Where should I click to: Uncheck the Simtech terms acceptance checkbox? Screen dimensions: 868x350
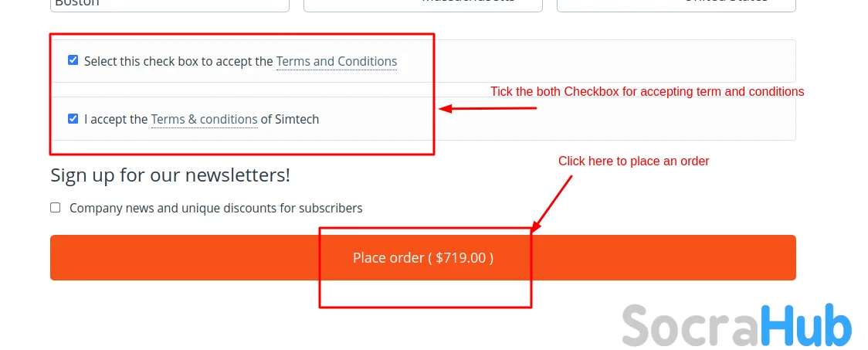pos(73,119)
